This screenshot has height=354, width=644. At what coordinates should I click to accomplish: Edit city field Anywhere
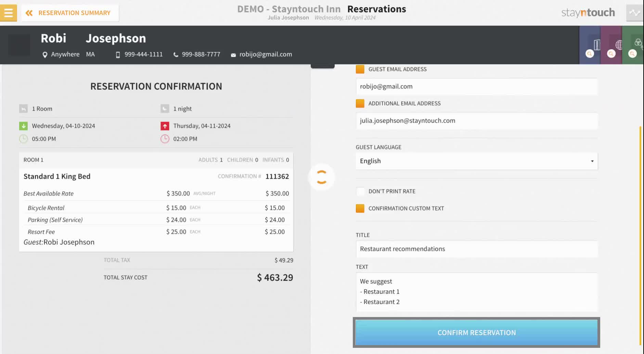[x=65, y=54]
